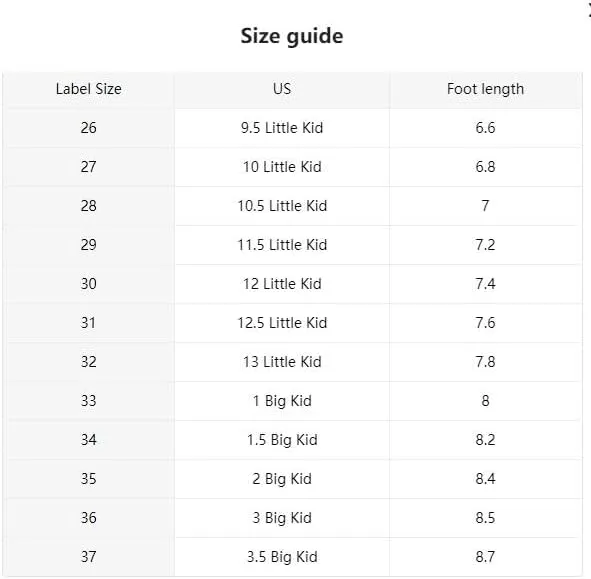
Task: Click label size 32 cell
Action: (89, 362)
